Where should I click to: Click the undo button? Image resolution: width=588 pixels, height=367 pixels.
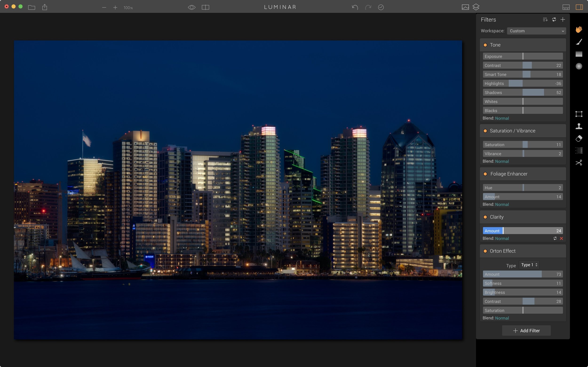click(355, 7)
